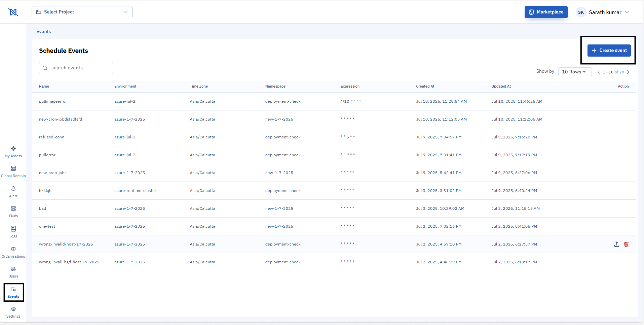Click the * * 5 * * expression
The image size is (644, 325).
(x=348, y=137)
